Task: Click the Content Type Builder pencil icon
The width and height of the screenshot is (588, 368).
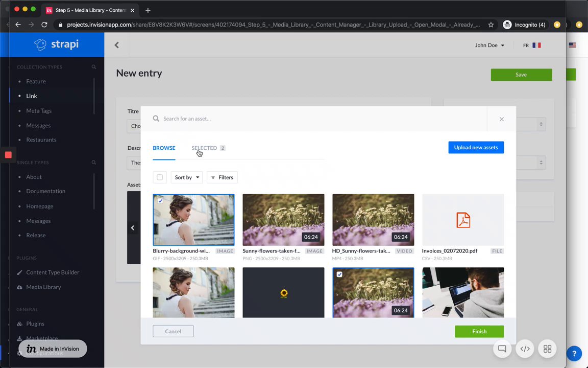Action: pyautogui.click(x=19, y=272)
